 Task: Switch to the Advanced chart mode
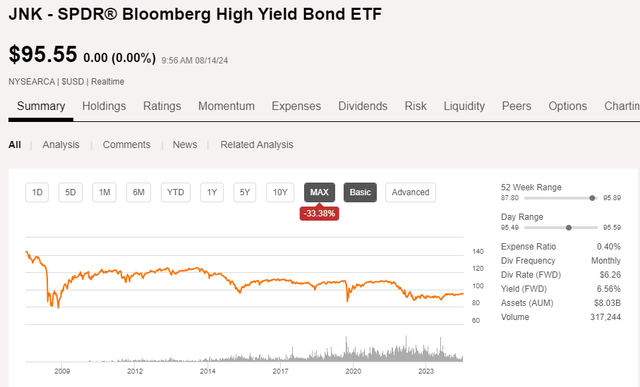[x=410, y=192]
